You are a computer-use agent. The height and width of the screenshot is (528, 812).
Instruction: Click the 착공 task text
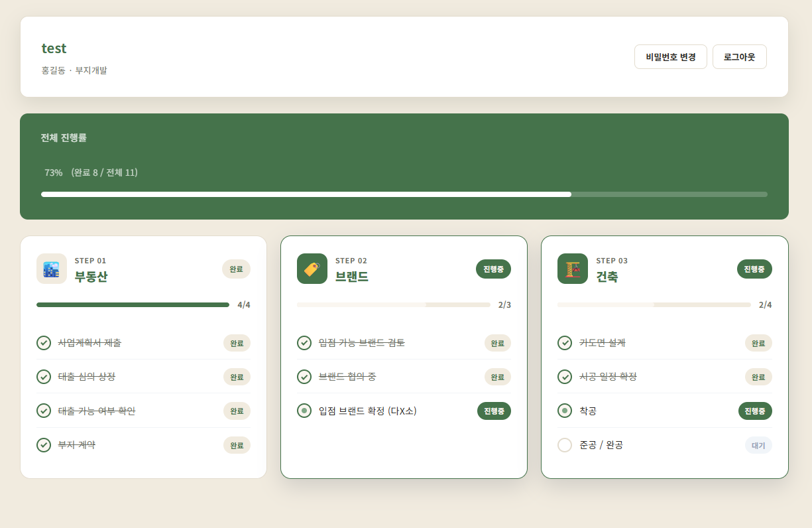pos(588,411)
